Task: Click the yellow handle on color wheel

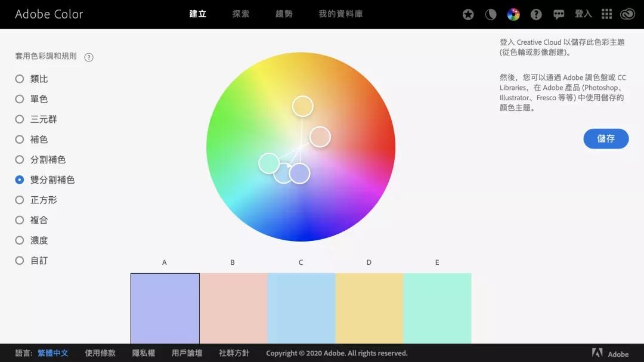Action: click(303, 106)
